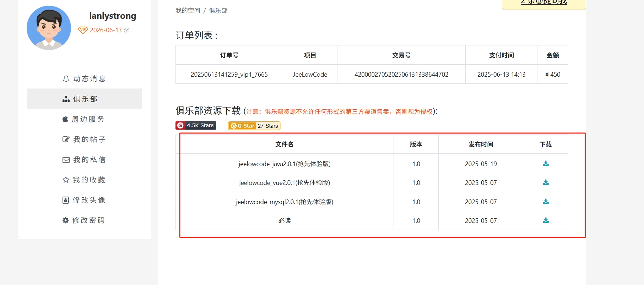Click the 下载 column header
This screenshot has width=644, height=285.
(x=546, y=144)
